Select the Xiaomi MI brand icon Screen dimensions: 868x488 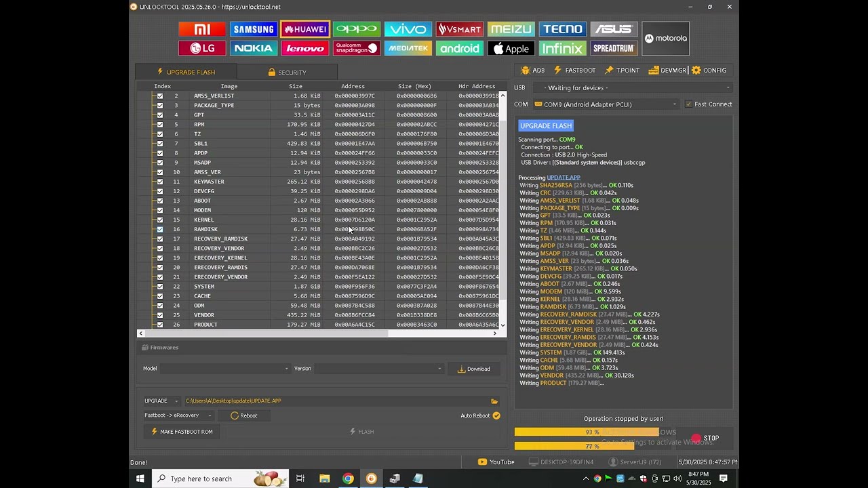pos(202,29)
